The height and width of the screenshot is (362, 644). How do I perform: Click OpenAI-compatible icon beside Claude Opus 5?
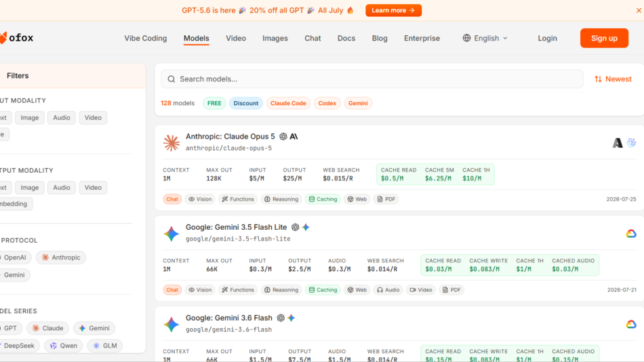click(x=283, y=136)
